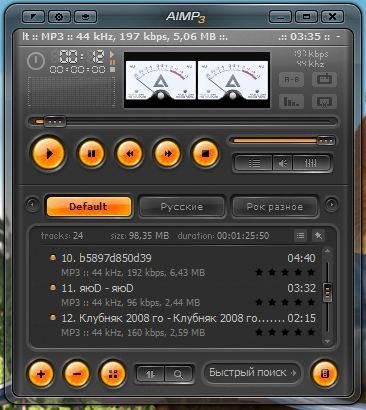
Task: Rate track 10 with five stars
Action: coord(311,272)
